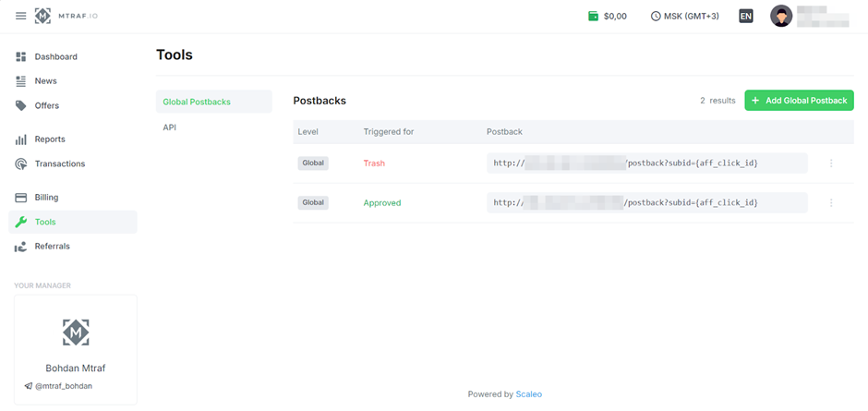Click the Transactions icon in sidebar
868x411 pixels.
tap(21, 164)
